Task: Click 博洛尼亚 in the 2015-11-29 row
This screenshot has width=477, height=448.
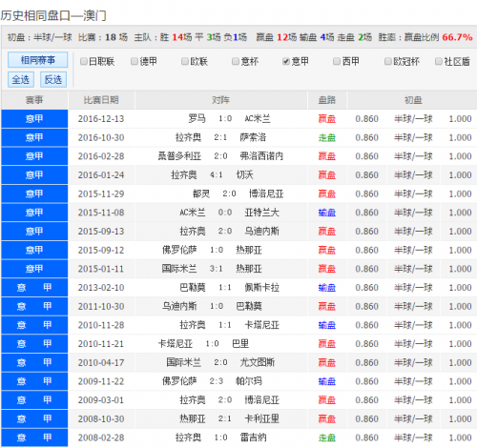Action: click(266, 193)
